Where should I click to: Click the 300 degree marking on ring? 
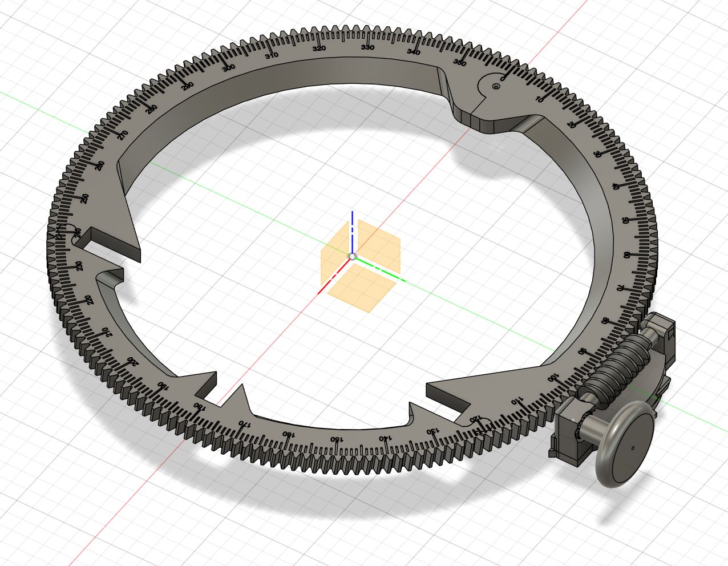228,67
